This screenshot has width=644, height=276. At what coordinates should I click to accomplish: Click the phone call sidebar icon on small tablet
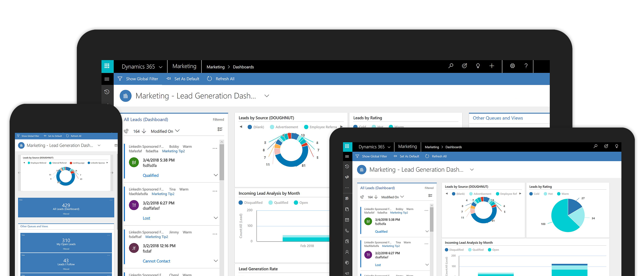[347, 231]
